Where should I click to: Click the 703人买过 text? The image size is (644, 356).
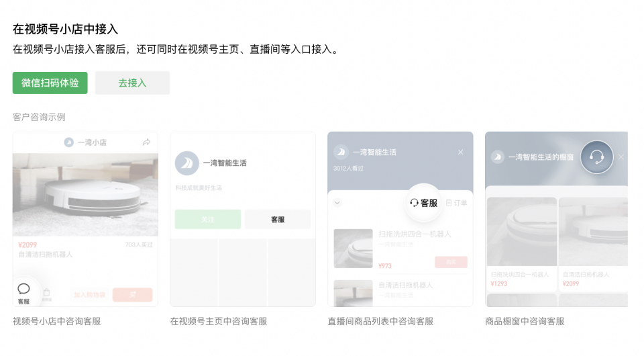tap(139, 244)
